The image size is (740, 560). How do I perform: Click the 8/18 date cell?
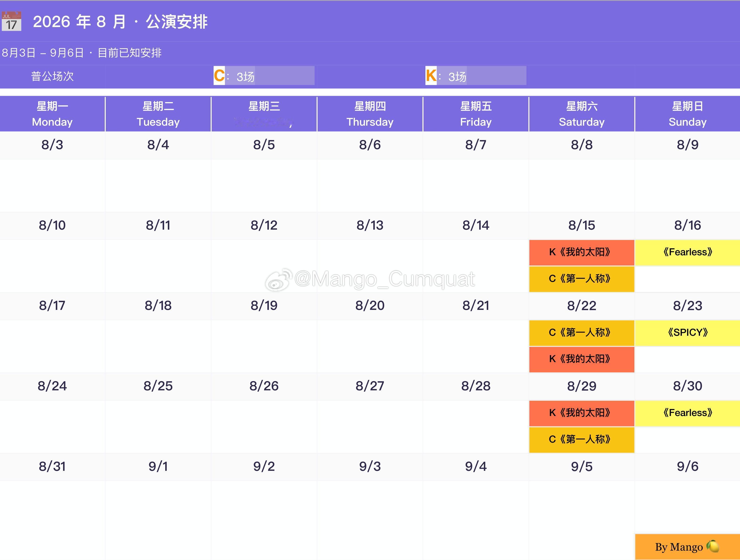click(158, 306)
